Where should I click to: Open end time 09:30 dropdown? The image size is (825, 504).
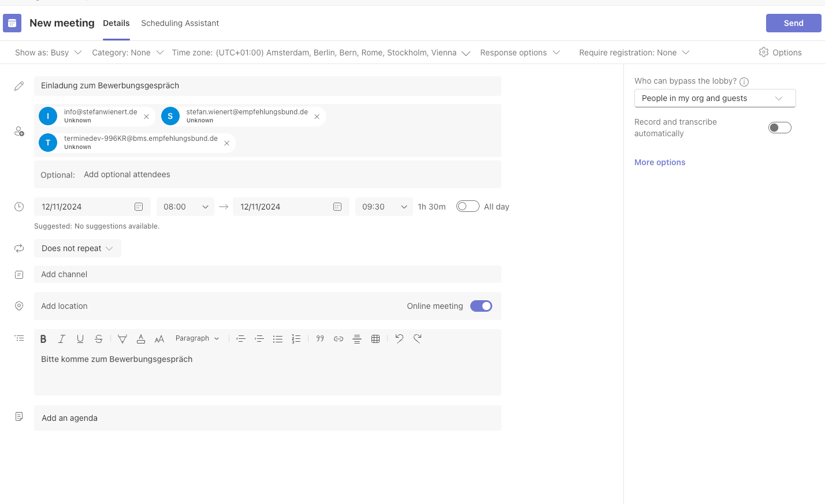tap(384, 207)
